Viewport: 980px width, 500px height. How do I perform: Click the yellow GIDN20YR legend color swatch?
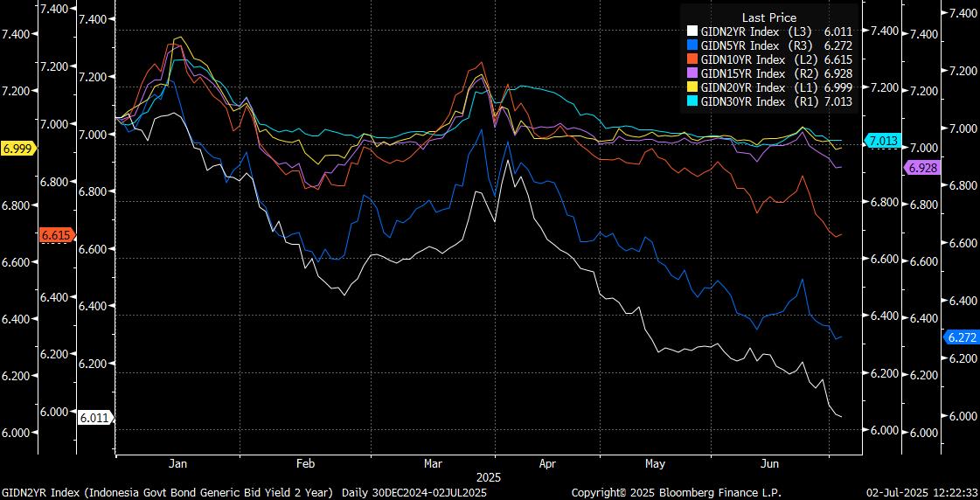click(x=692, y=87)
